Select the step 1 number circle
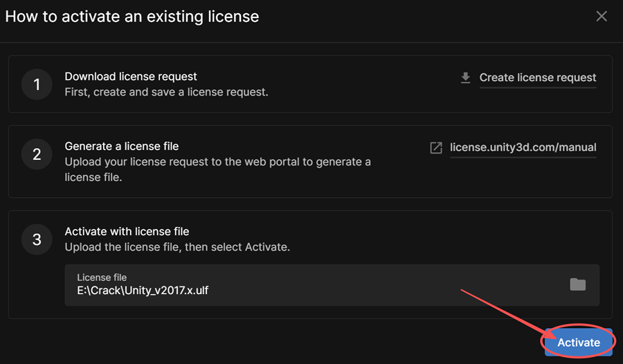This screenshot has height=364, width=623. 37,84
